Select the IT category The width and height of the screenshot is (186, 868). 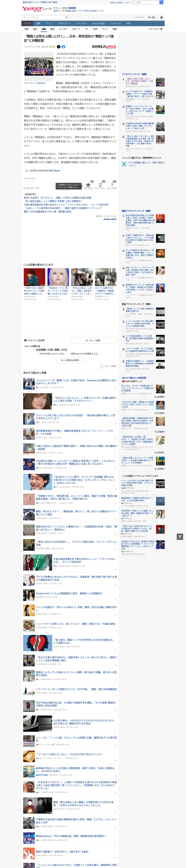(86, 29)
